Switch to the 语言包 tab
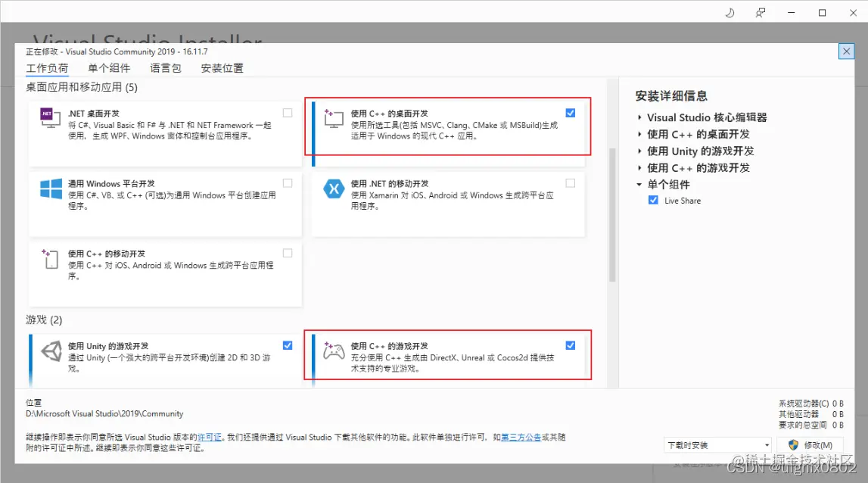868x483 pixels. point(166,68)
